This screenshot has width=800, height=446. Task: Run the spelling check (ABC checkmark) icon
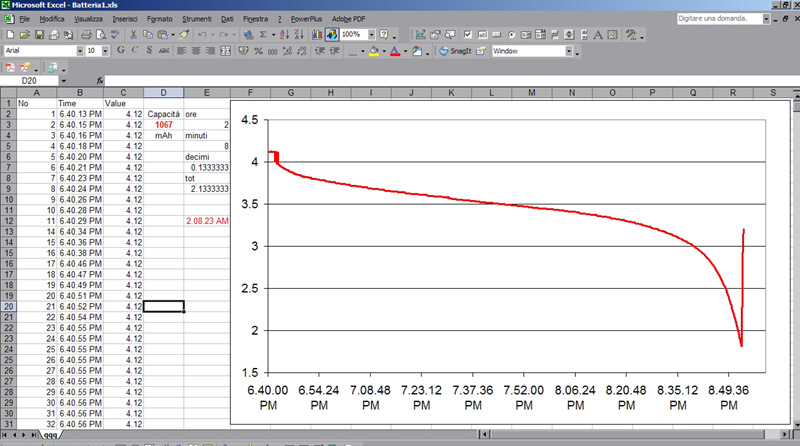coord(116,35)
